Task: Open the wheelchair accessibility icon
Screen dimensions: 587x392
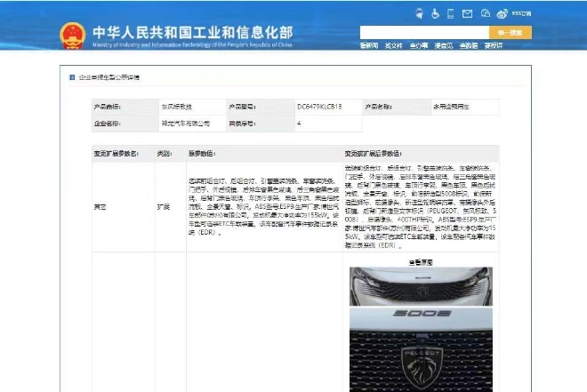Action: [x=435, y=14]
